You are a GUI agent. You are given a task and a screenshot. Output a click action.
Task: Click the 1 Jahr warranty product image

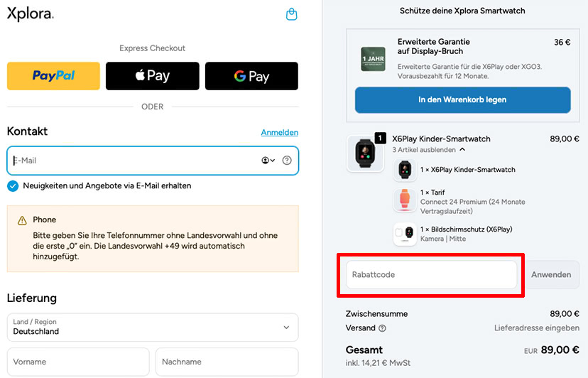(x=373, y=59)
